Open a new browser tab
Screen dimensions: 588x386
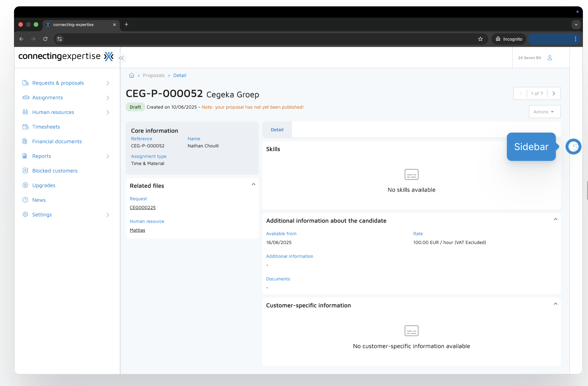(126, 24)
